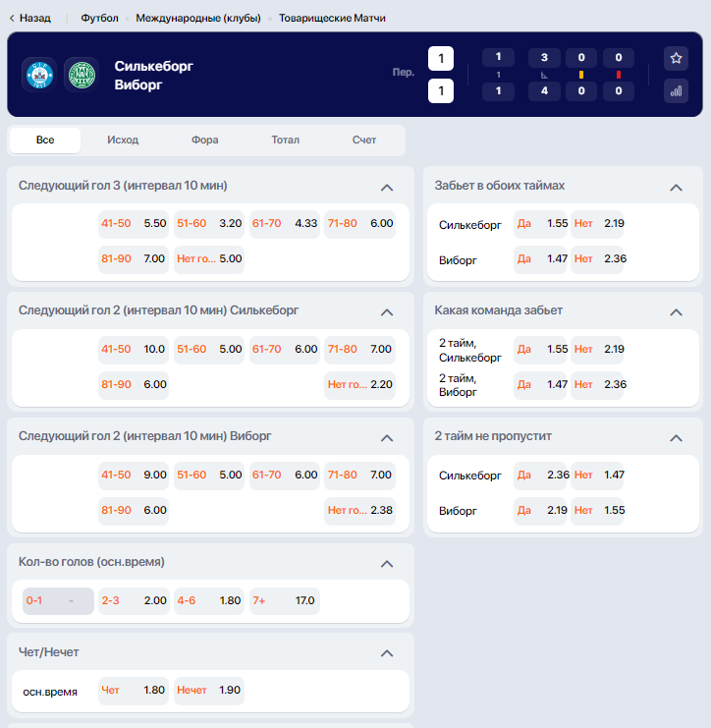Collapse Следующий гол 3 section

[387, 188]
